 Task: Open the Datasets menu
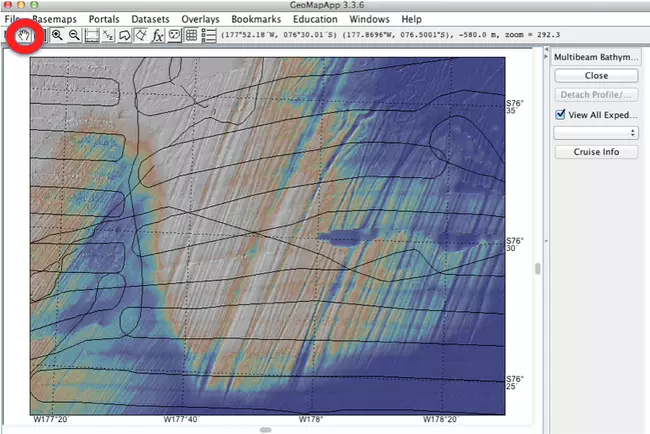click(148, 19)
